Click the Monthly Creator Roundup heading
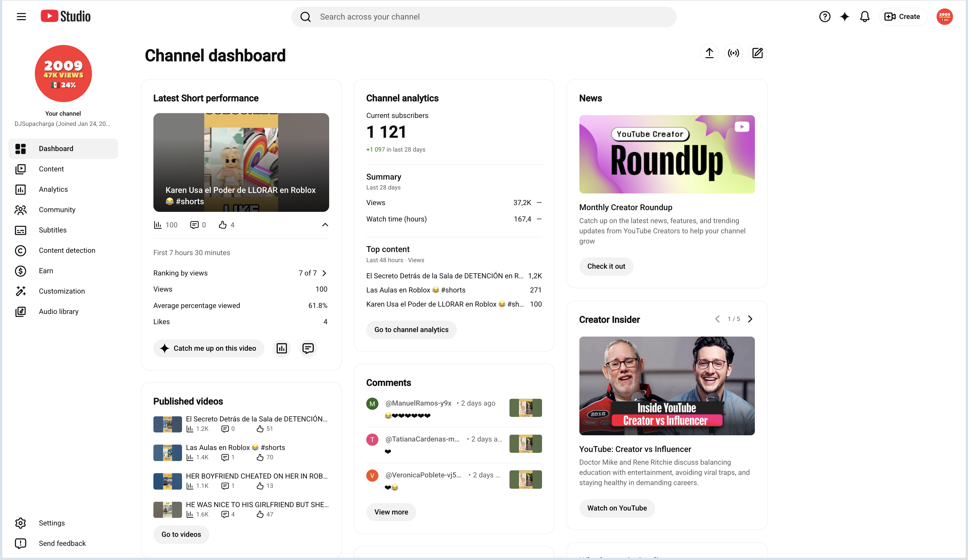This screenshot has height=560, width=968. pyautogui.click(x=625, y=207)
